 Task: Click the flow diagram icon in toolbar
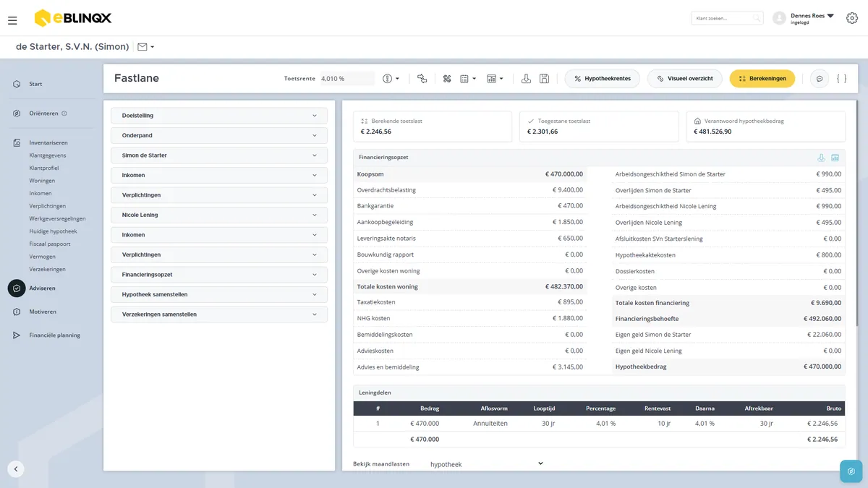(x=422, y=78)
